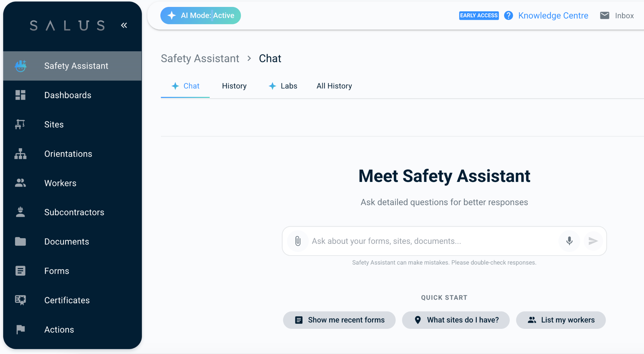
Task: Select the All History tab
Action: tap(334, 86)
